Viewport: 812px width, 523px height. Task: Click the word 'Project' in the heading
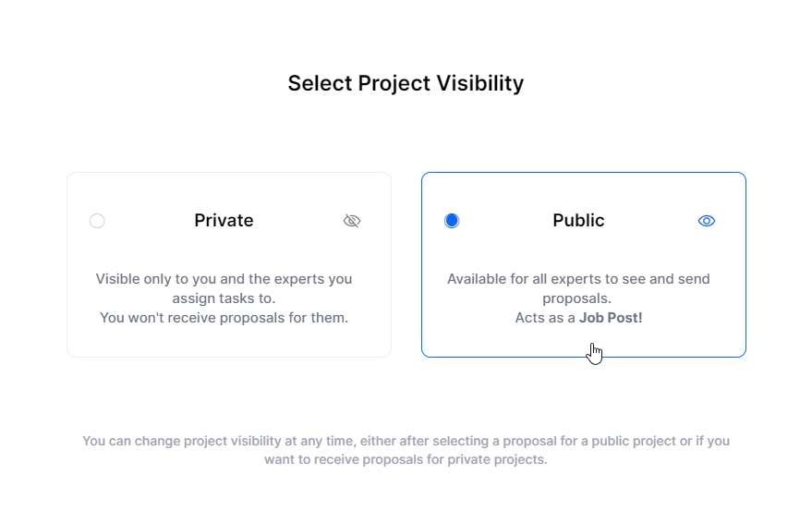point(394,83)
